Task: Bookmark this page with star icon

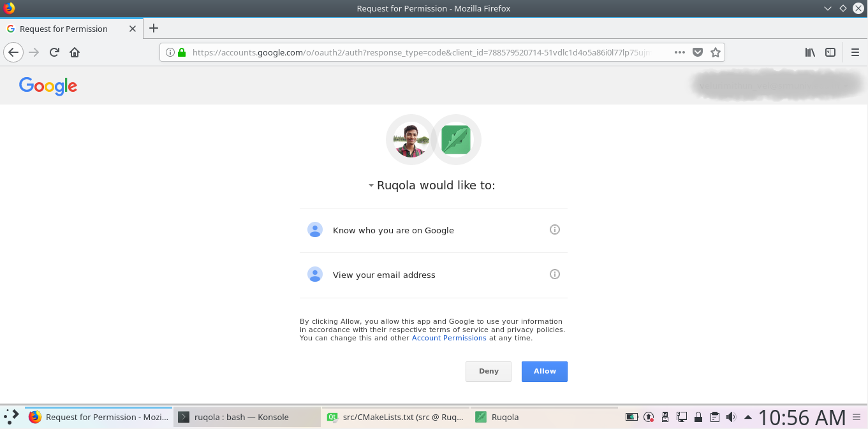Action: pyautogui.click(x=716, y=52)
